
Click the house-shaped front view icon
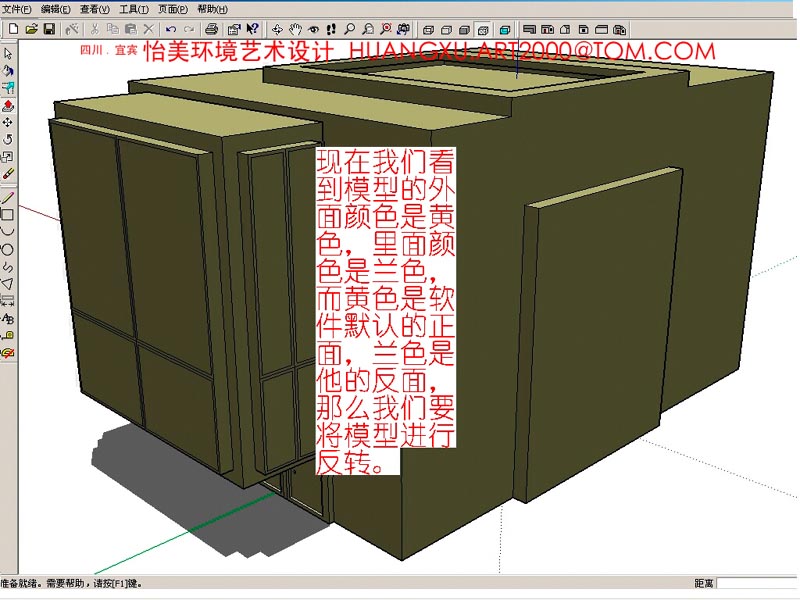565,30
